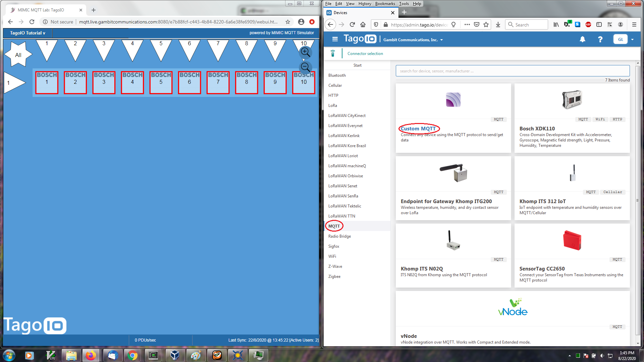Viewport: 644px width, 362px height.
Task: Open the TagoIO hamburger menu
Action: point(335,39)
